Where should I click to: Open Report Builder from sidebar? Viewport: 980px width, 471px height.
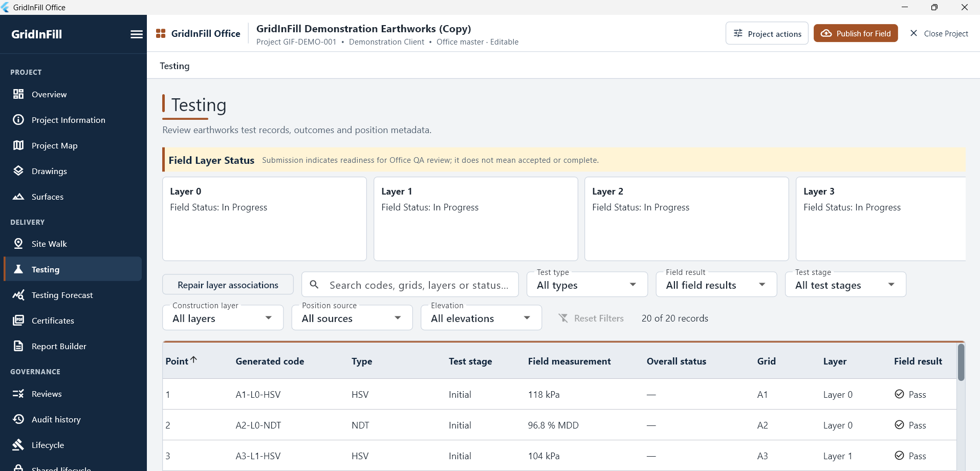coord(73,346)
